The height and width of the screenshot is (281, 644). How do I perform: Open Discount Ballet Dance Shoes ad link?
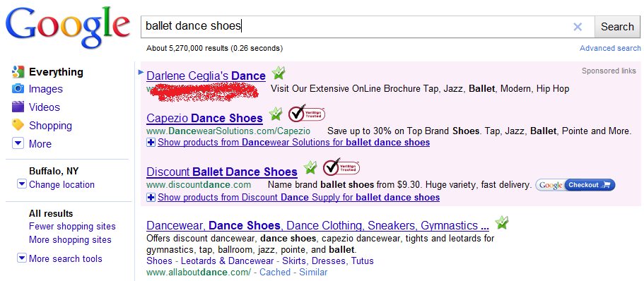[222, 172]
